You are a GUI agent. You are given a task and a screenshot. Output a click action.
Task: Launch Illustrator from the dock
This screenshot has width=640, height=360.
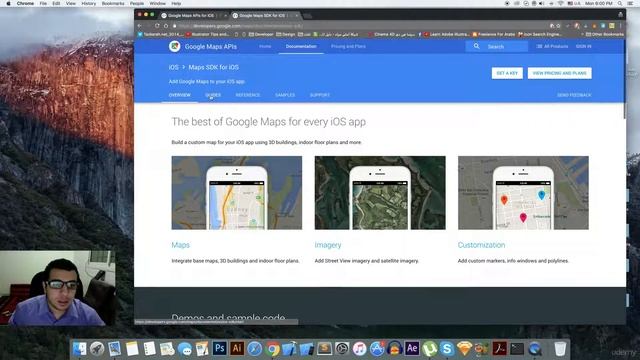237,349
